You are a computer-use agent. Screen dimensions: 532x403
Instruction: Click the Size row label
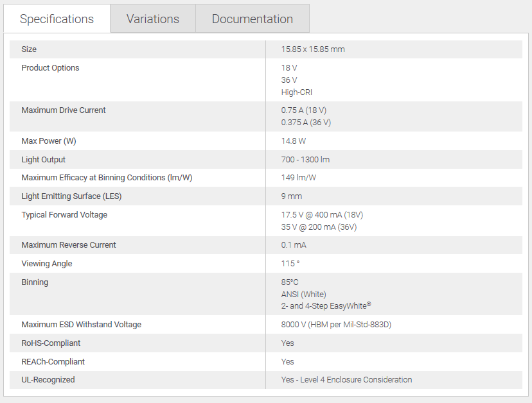29,49
